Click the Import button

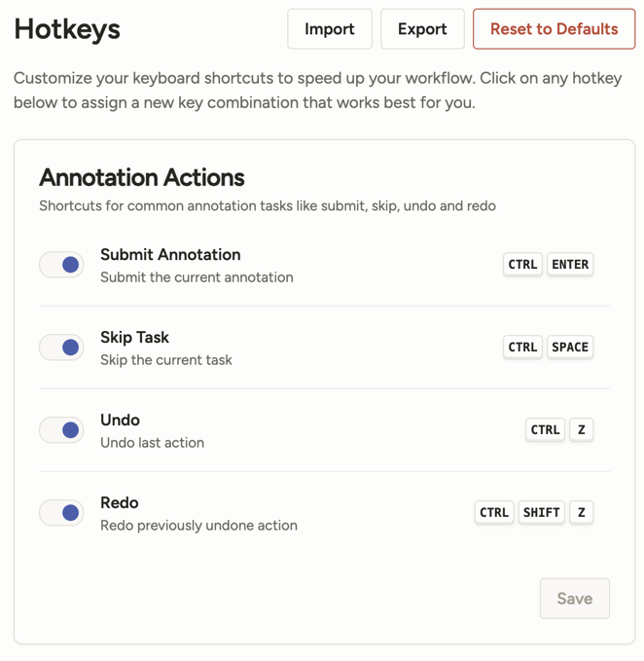tap(329, 29)
